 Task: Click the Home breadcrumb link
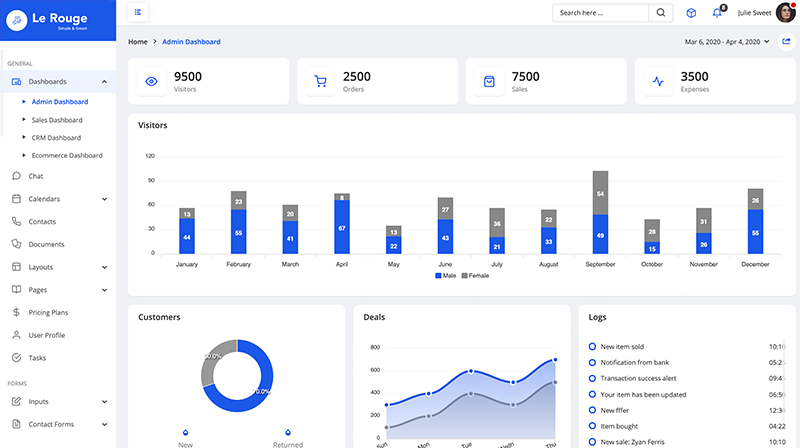138,42
